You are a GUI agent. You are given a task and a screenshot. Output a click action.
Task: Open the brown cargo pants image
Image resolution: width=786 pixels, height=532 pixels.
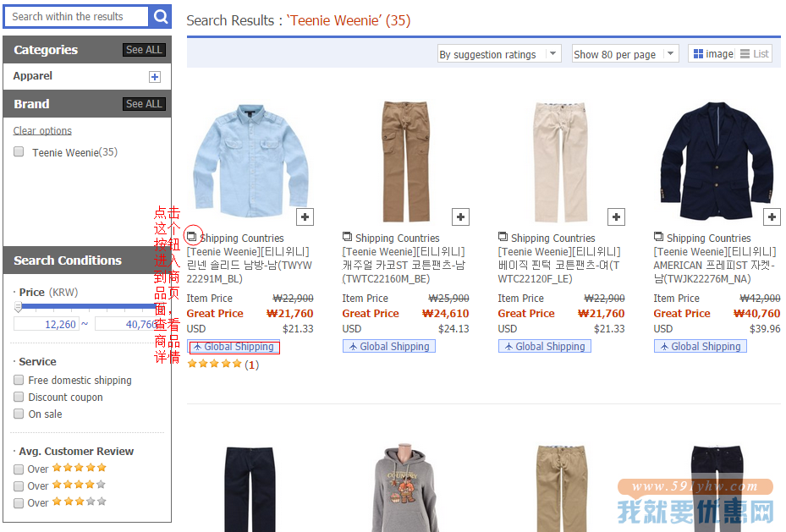(x=406, y=162)
